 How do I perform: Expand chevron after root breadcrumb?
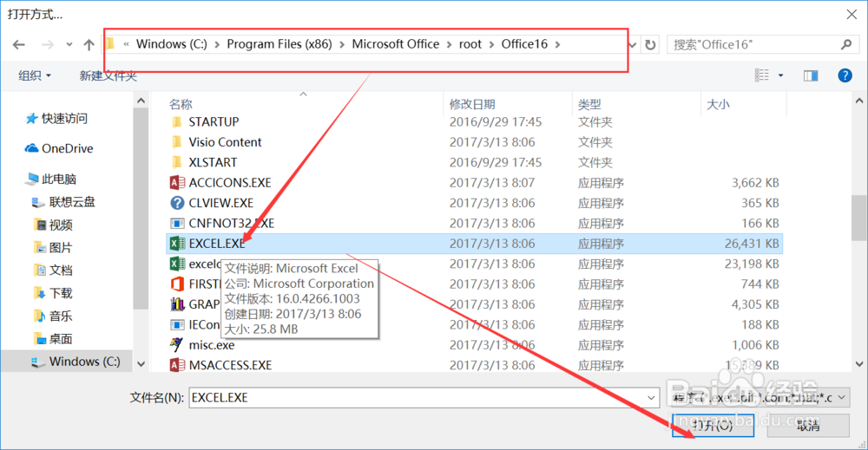click(x=491, y=44)
